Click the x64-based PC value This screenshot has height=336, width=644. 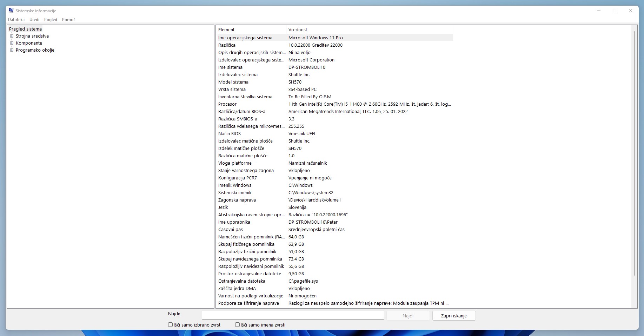click(303, 89)
